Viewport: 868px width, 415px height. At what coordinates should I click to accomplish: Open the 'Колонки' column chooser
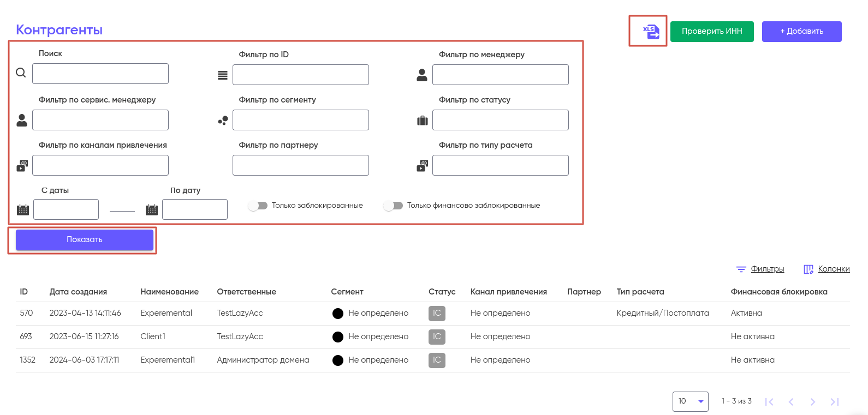tap(827, 269)
